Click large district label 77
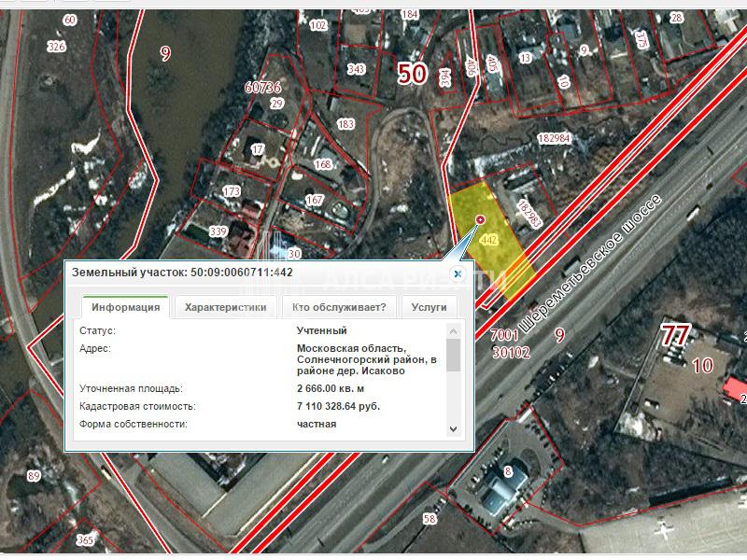Image resolution: width=747 pixels, height=560 pixels. (675, 335)
